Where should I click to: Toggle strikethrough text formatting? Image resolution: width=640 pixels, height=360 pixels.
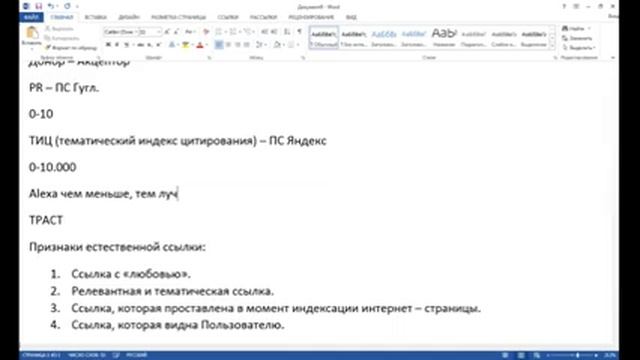(x=141, y=44)
